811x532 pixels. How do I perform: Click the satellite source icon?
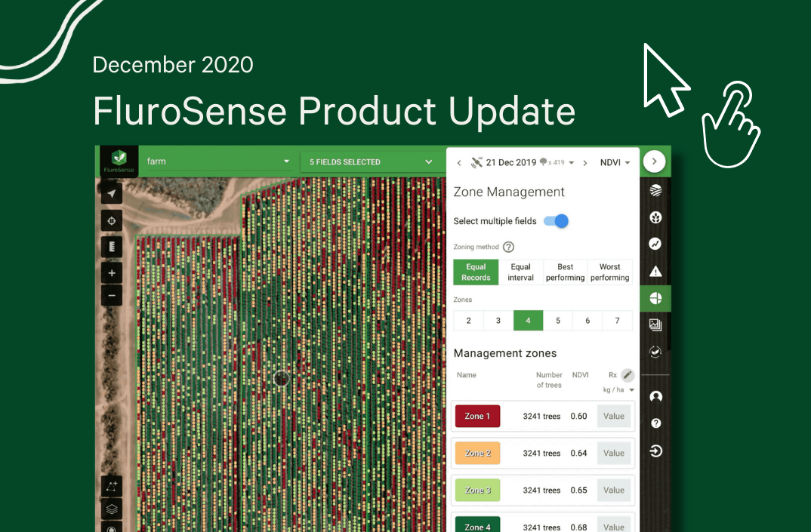(476, 162)
